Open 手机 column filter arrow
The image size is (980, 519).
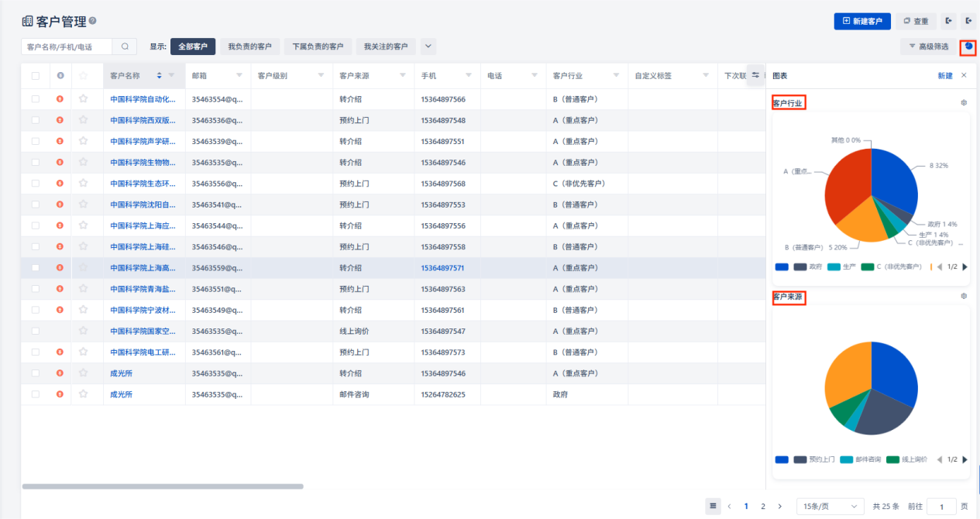click(469, 75)
